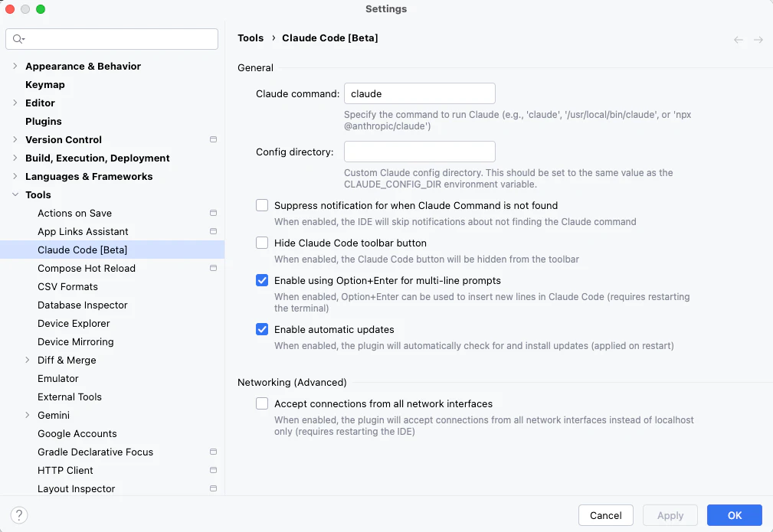Select Layout Inspector in the tree
This screenshot has height=532, width=773.
tap(76, 488)
